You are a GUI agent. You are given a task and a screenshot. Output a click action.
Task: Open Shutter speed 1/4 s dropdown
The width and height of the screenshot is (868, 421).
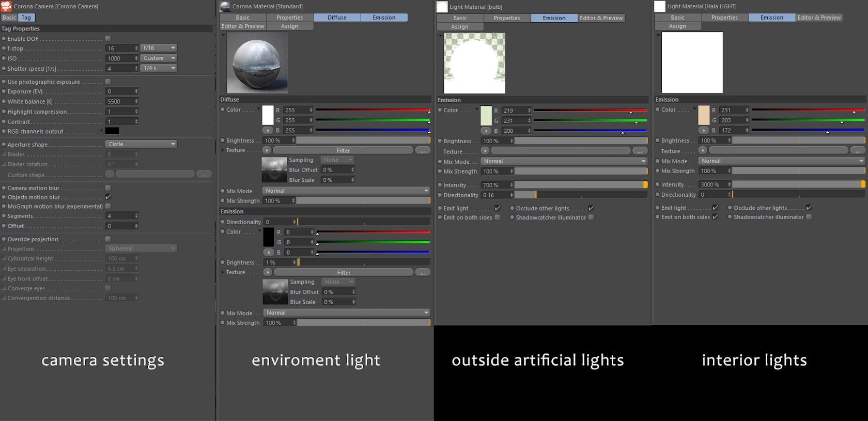[159, 68]
